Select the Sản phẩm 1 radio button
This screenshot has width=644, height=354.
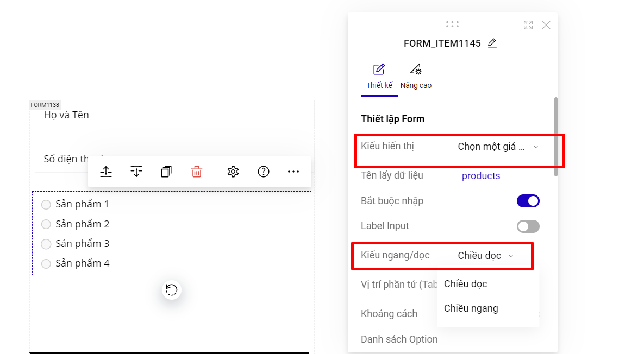(x=46, y=205)
